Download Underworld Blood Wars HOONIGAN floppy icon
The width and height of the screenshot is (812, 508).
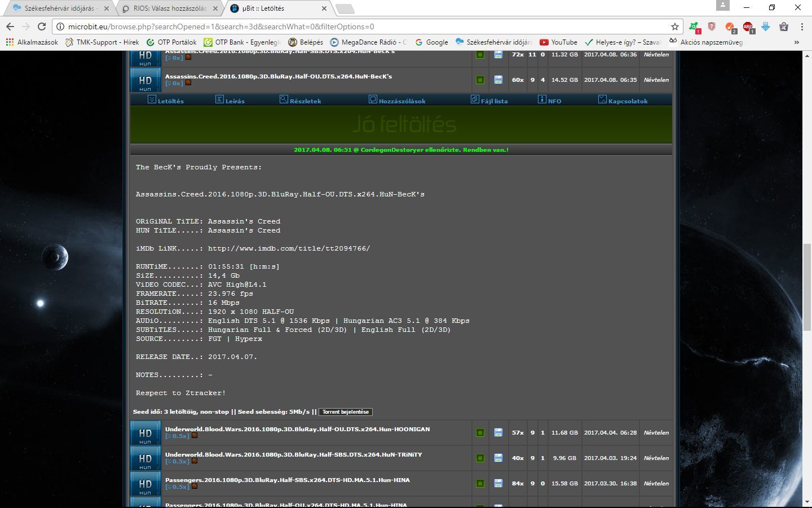tap(498, 433)
